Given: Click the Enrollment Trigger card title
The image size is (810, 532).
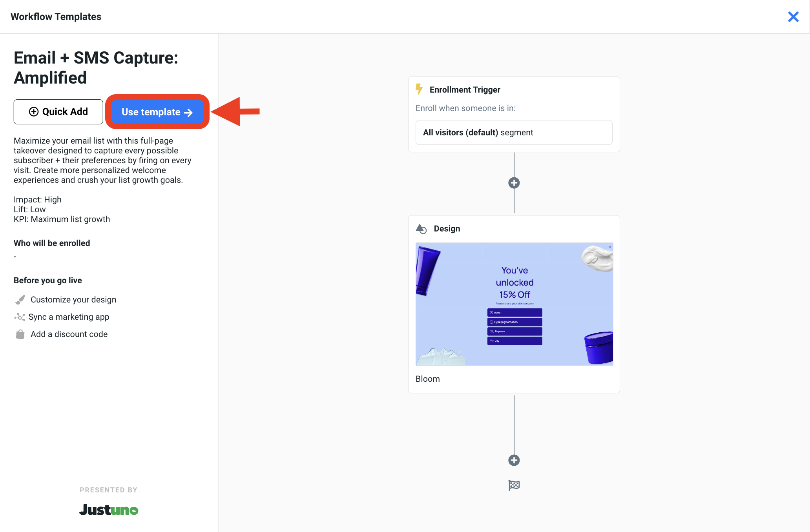Looking at the screenshot, I should (x=465, y=90).
